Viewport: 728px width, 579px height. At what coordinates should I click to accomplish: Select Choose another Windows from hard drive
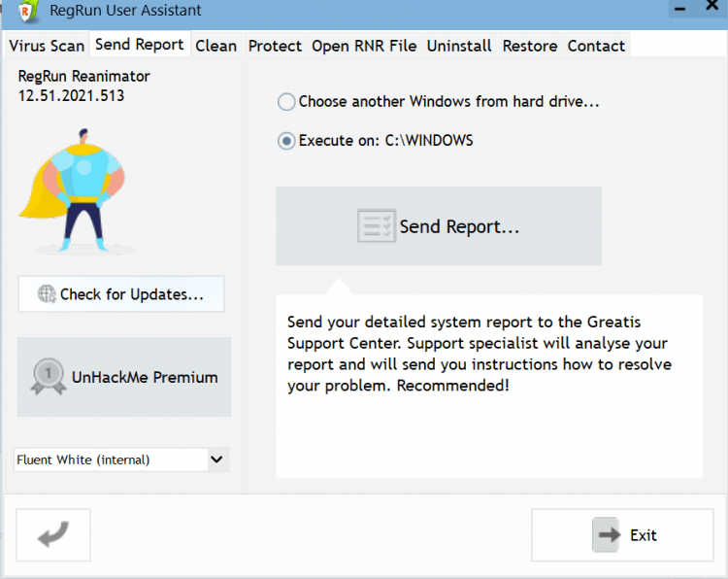439,101
